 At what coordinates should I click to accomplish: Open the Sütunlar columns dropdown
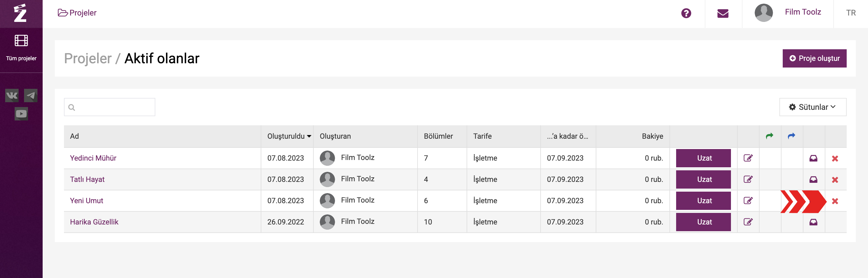click(x=812, y=107)
